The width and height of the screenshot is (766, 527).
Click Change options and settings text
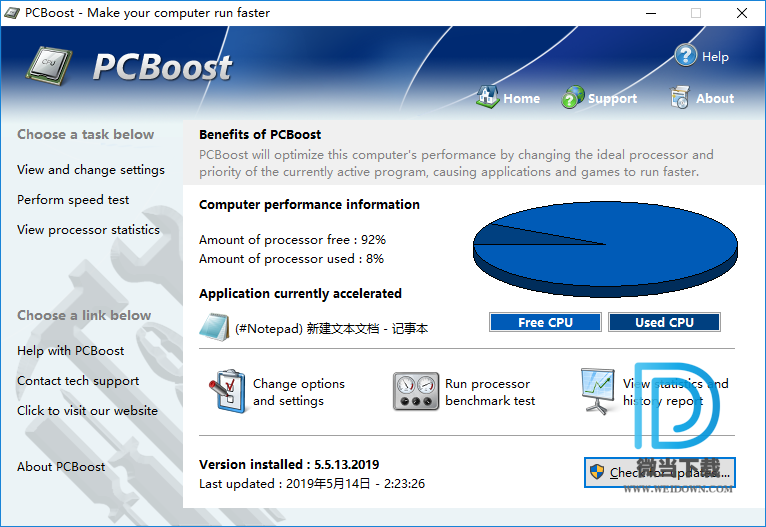tap(298, 392)
